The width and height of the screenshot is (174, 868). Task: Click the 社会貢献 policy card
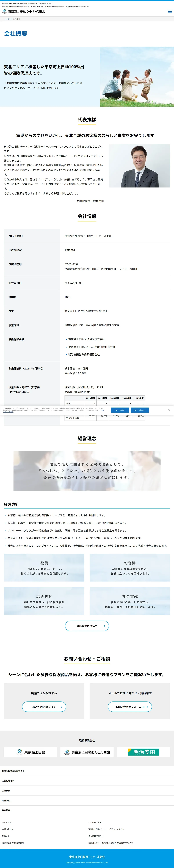point(130,601)
